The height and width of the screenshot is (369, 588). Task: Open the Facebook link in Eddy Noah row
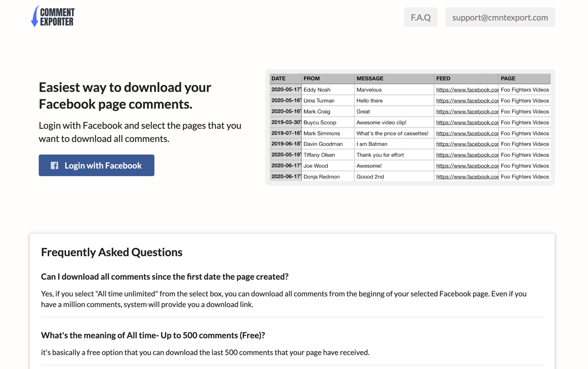(467, 89)
